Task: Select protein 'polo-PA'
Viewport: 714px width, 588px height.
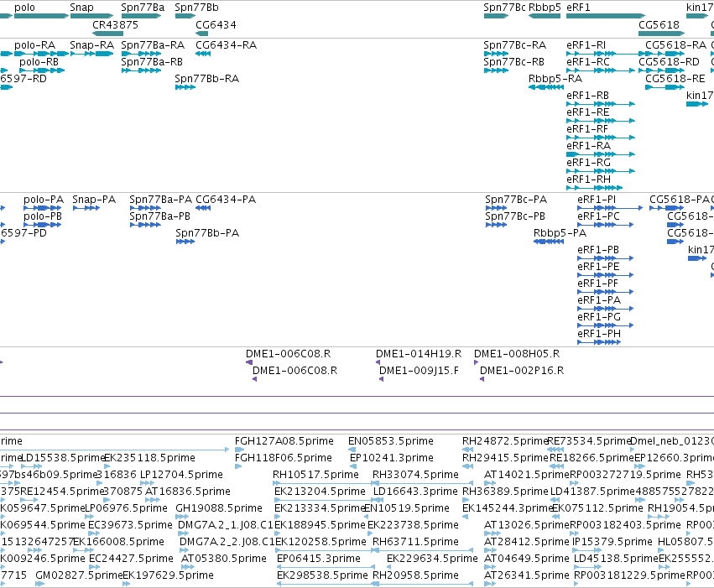Action: point(44,200)
